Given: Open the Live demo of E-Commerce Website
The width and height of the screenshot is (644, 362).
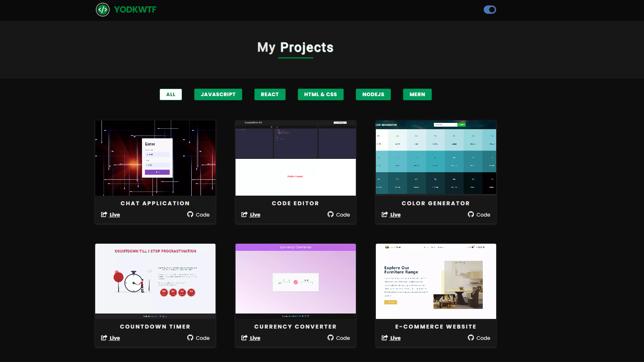Looking at the screenshot, I should click(396, 338).
